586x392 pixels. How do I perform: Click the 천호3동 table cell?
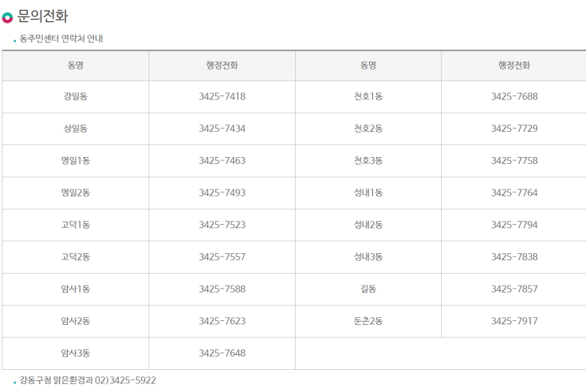point(368,161)
